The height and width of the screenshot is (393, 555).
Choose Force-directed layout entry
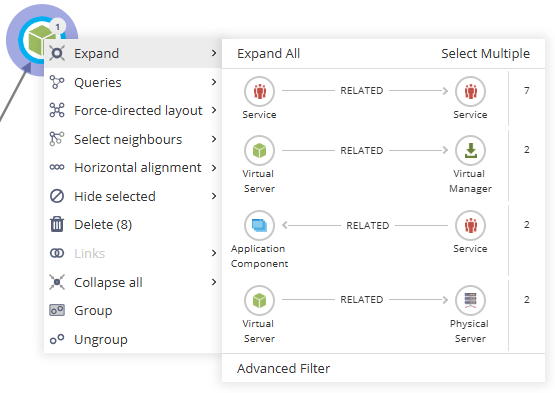133,110
